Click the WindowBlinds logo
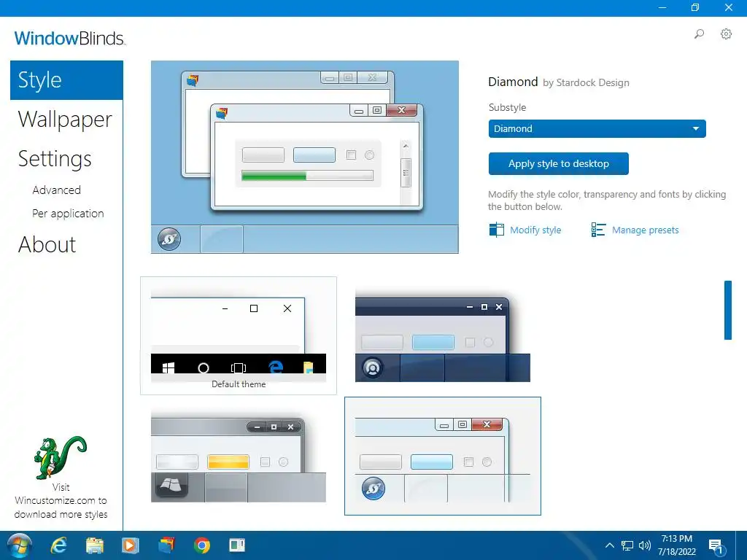The height and width of the screenshot is (560, 747). pos(69,38)
